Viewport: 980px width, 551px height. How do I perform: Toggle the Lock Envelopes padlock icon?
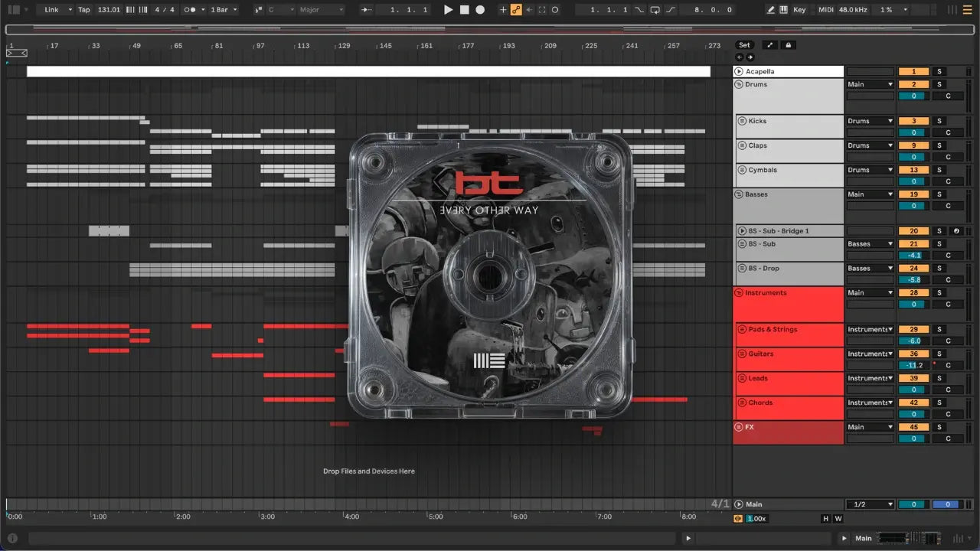(x=788, y=45)
